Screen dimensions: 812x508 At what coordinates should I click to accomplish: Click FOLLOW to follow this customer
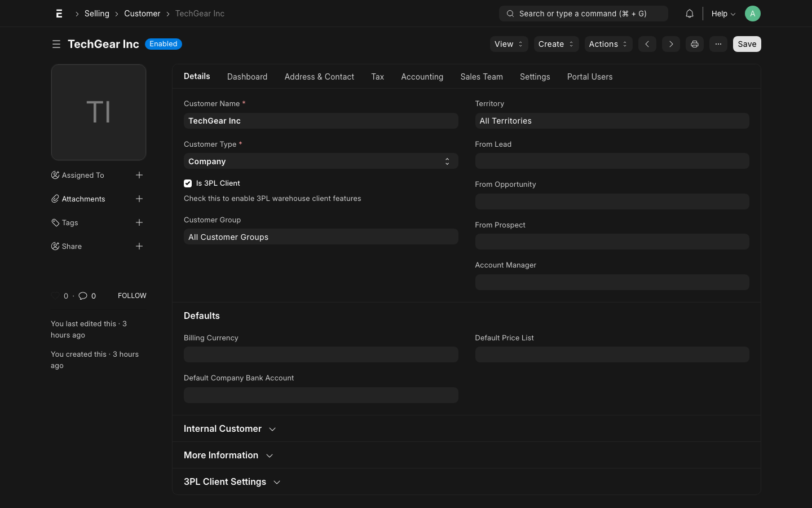(x=132, y=295)
